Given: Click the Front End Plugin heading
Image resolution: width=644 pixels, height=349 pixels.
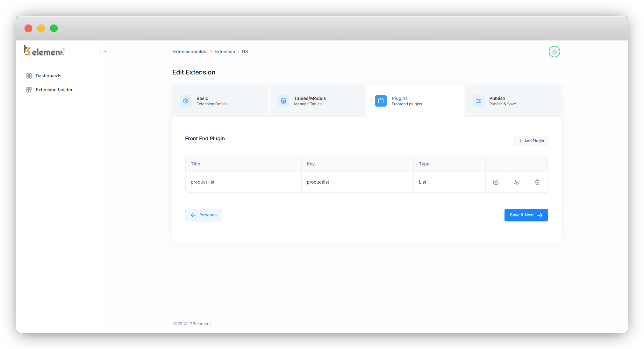Looking at the screenshot, I should coord(205,138).
